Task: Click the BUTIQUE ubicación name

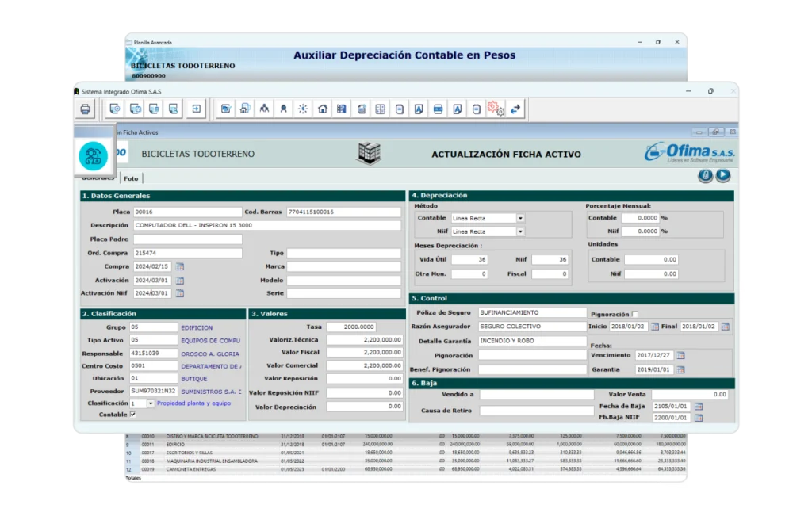Action: click(194, 379)
